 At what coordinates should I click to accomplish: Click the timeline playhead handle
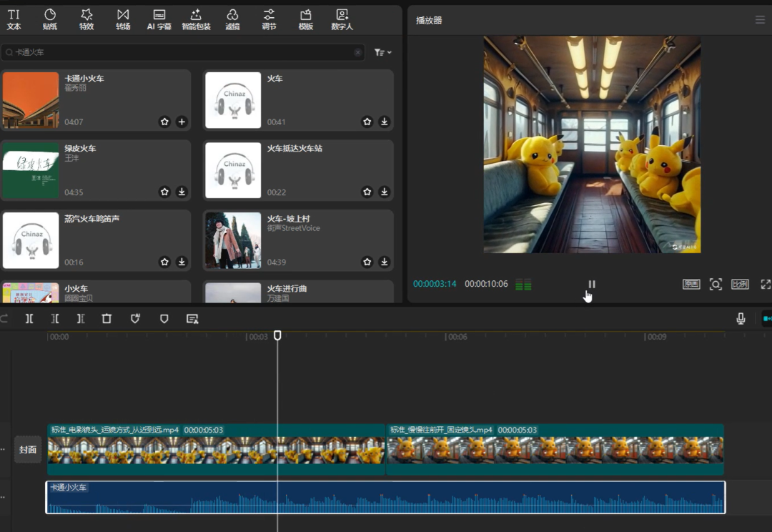[277, 335]
